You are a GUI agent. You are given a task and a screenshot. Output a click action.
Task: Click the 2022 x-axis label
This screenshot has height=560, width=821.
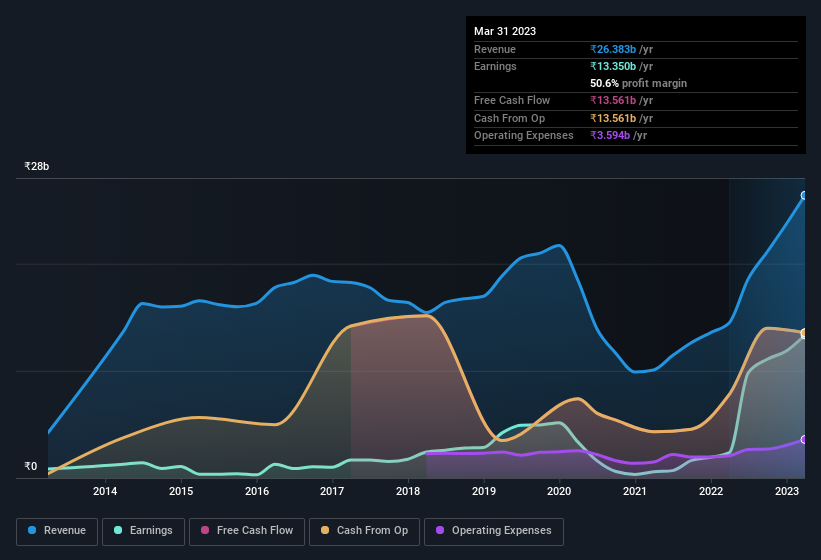pyautogui.click(x=711, y=491)
